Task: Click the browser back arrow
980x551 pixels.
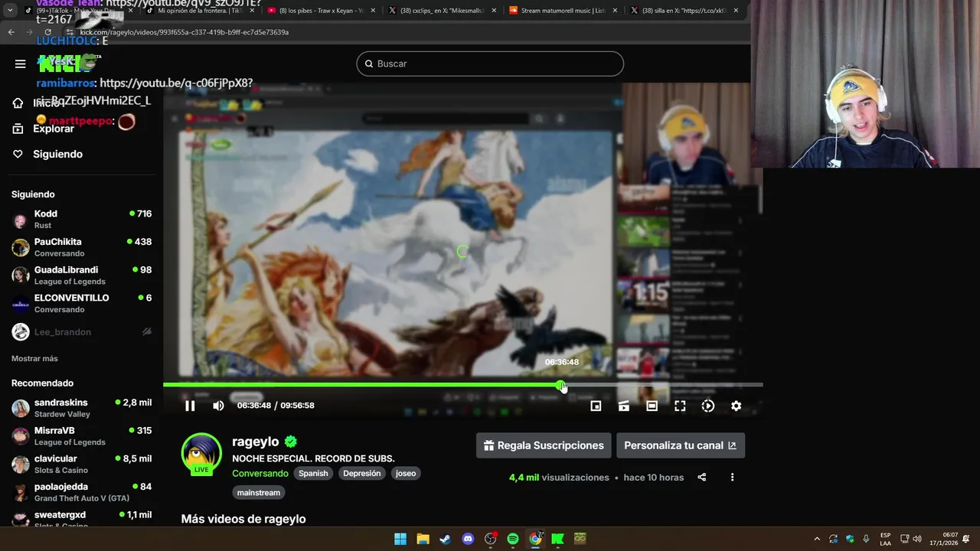Action: click(11, 32)
